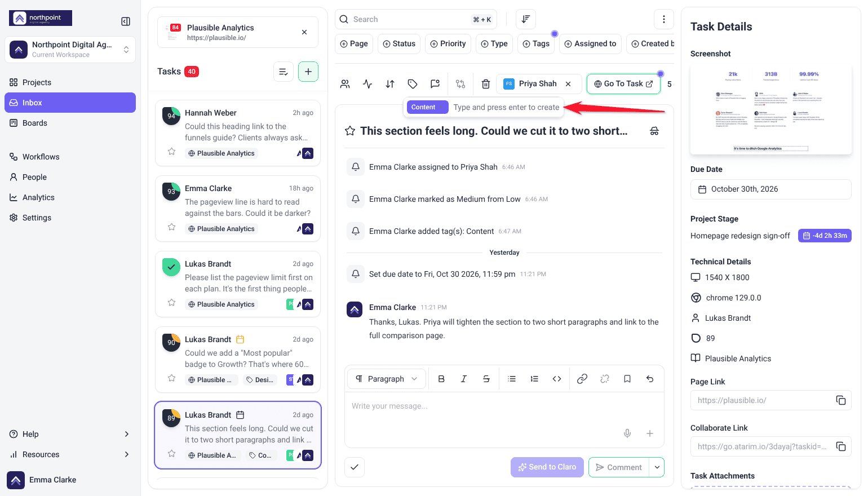
Task: Open the priority arrows icon in task toolbar
Action: (x=390, y=84)
